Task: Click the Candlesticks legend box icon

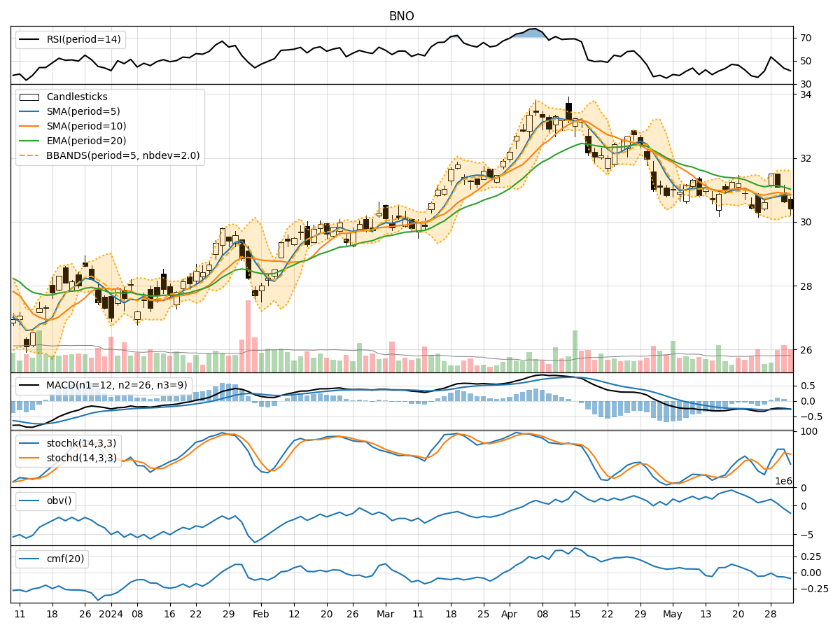Action: [29, 97]
